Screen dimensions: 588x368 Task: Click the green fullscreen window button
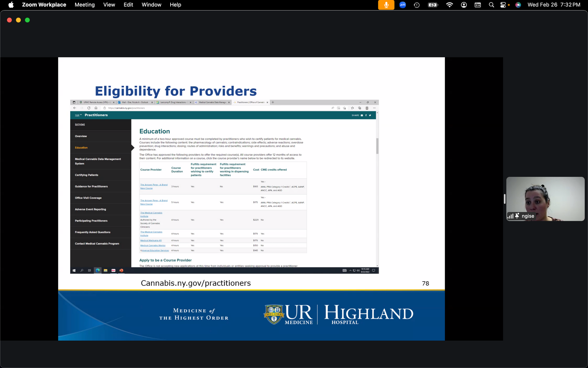[x=27, y=20]
